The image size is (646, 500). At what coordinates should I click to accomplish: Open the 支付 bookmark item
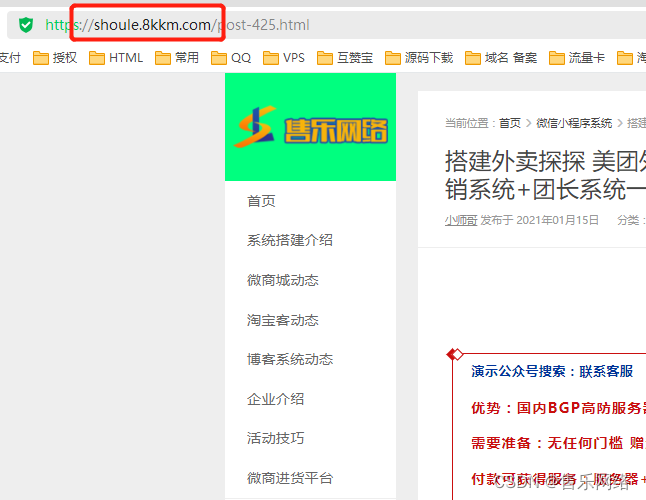(x=10, y=58)
